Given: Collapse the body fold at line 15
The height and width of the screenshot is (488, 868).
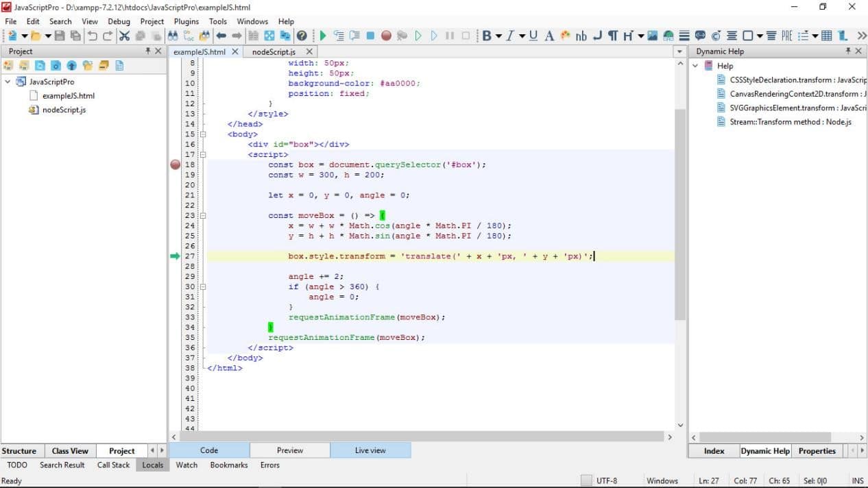Looking at the screenshot, I should pyautogui.click(x=202, y=134).
